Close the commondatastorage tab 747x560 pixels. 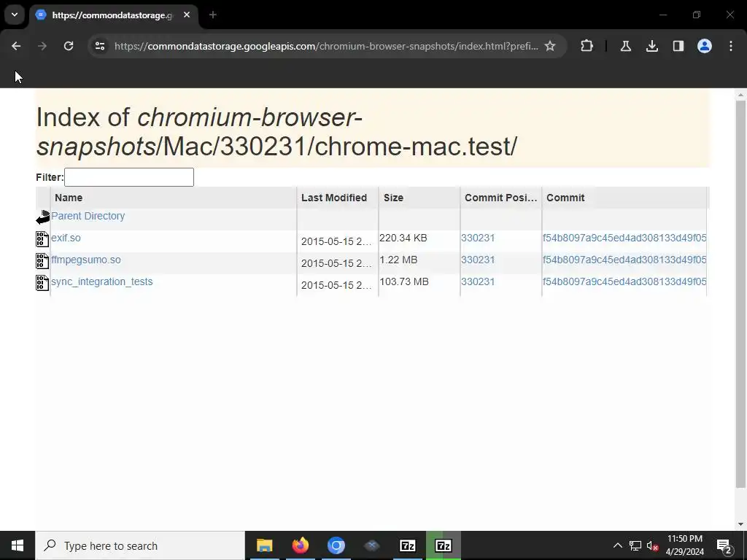click(187, 15)
